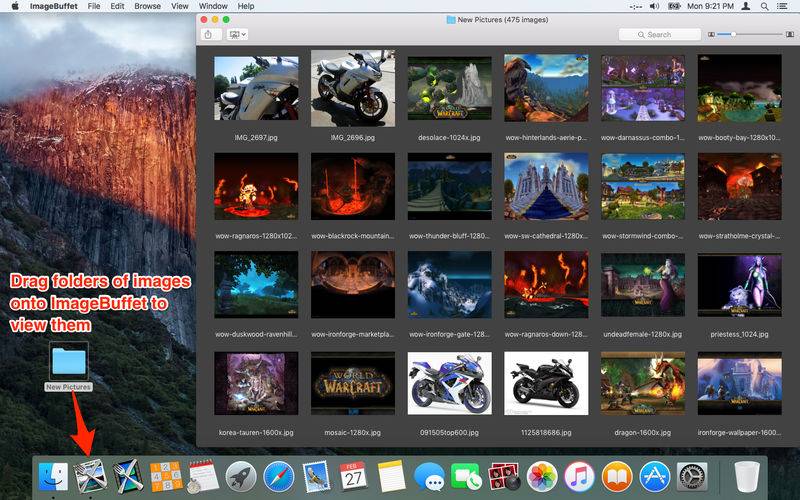Select the undeadfemale-1280x.jpg thumbnail
800x500 pixels.
pyautogui.click(x=643, y=285)
